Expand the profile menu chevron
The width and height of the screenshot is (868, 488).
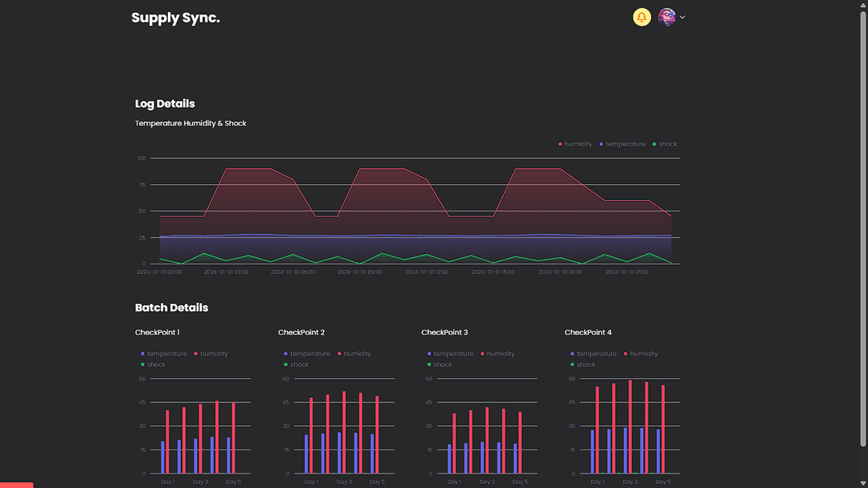tap(682, 17)
